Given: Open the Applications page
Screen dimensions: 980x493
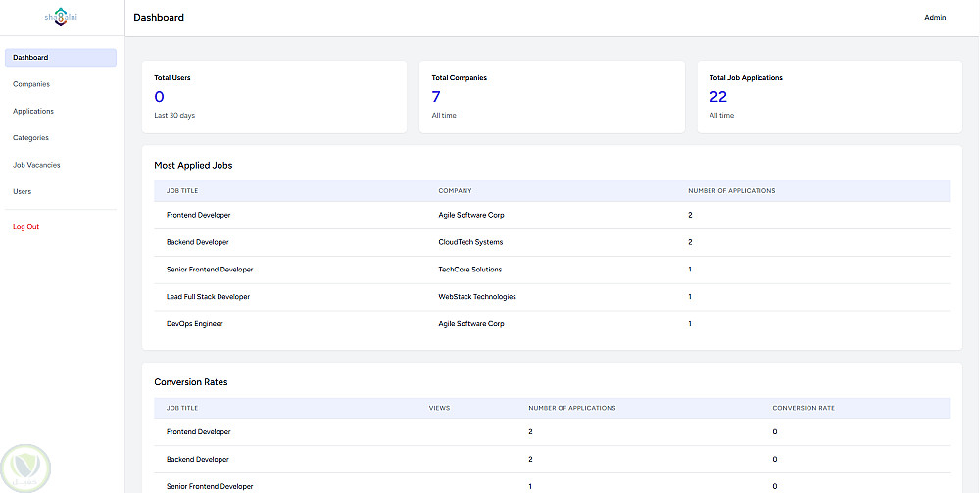Looking at the screenshot, I should coord(33,111).
